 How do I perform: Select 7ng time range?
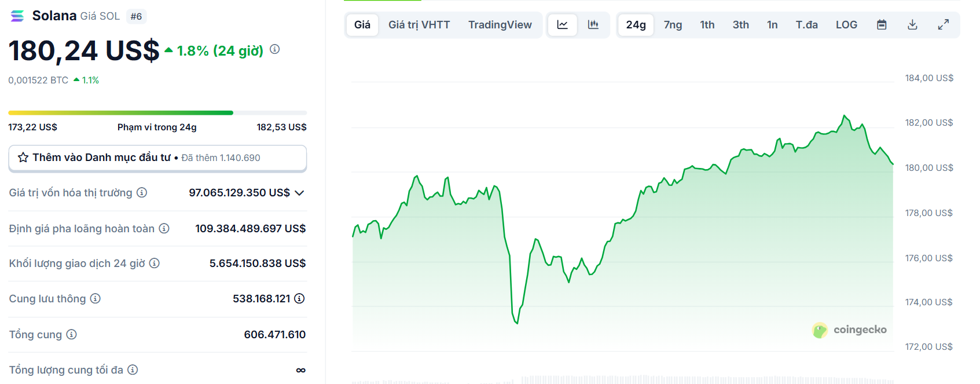point(673,25)
